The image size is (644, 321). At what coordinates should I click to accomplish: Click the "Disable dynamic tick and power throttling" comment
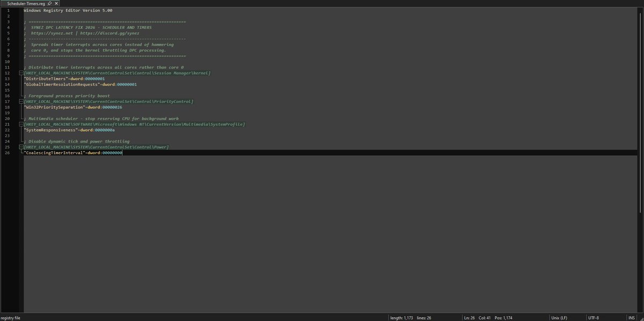(76, 141)
